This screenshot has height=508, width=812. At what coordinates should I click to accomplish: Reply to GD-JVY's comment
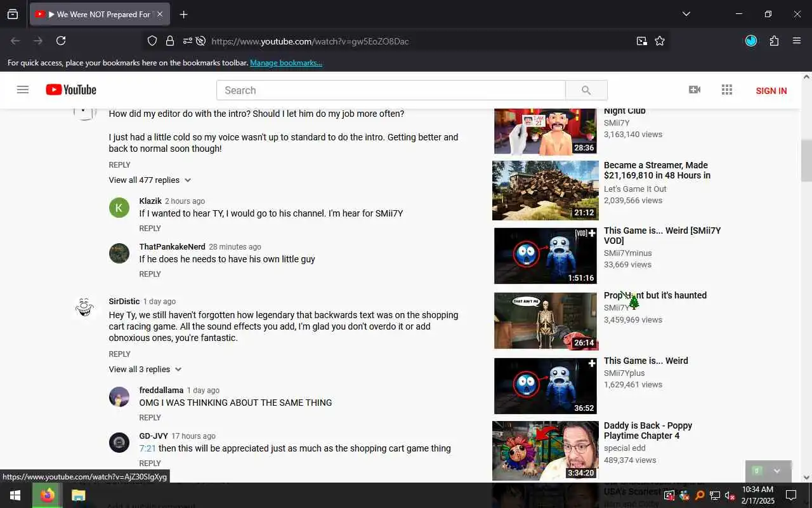150,464
